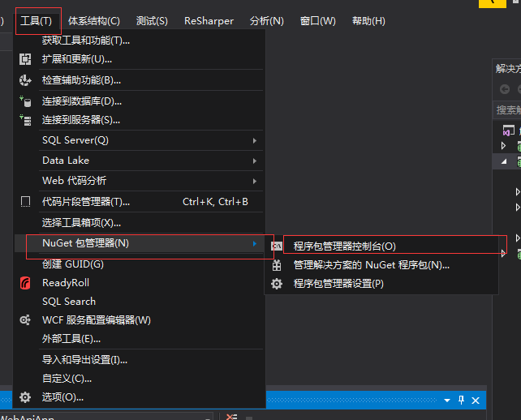Open NuGet 包管理器(N) submenu entry
The image size is (521, 420).
139,243
